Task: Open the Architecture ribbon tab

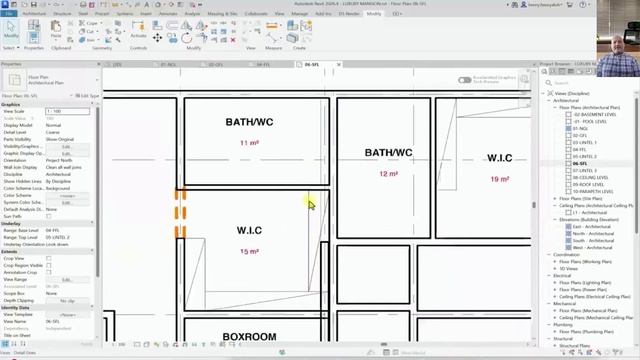Action: (x=34, y=13)
